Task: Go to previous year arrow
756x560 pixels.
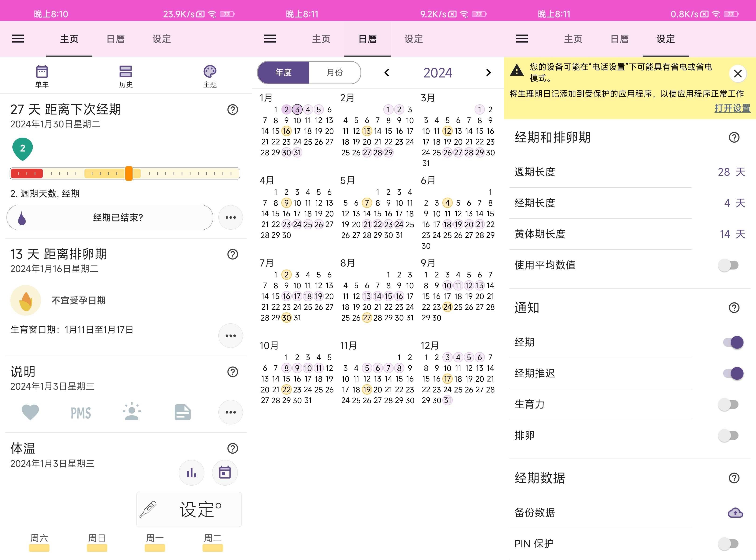Action: tap(387, 73)
